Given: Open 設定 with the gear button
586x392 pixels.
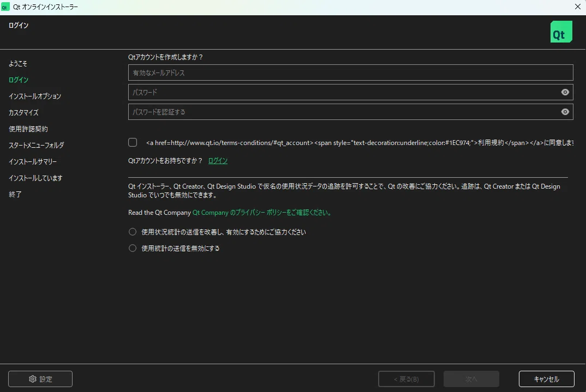Looking at the screenshot, I should 40,379.
